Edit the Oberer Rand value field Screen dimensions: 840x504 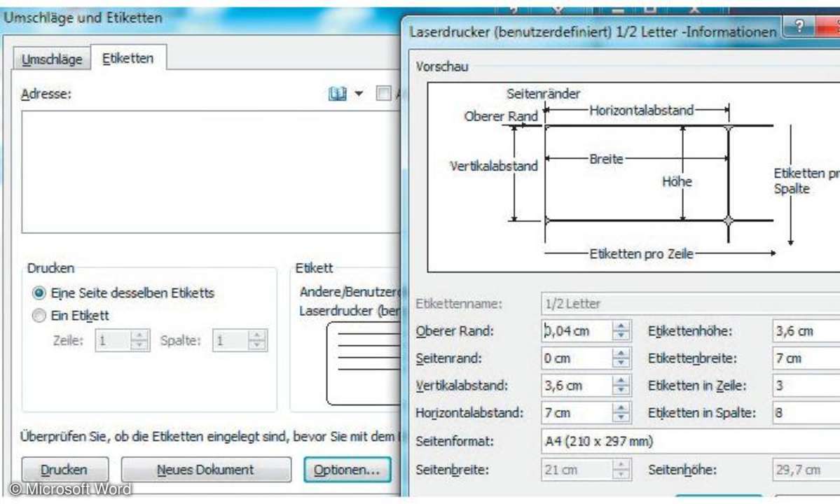[x=577, y=331]
